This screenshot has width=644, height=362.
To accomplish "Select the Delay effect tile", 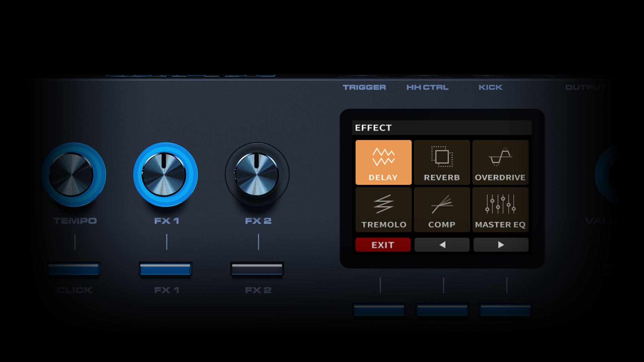I will pyautogui.click(x=383, y=162).
